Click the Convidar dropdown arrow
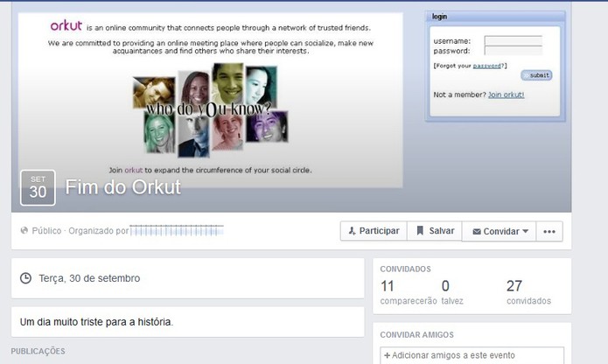The height and width of the screenshot is (364, 608). pos(526,231)
